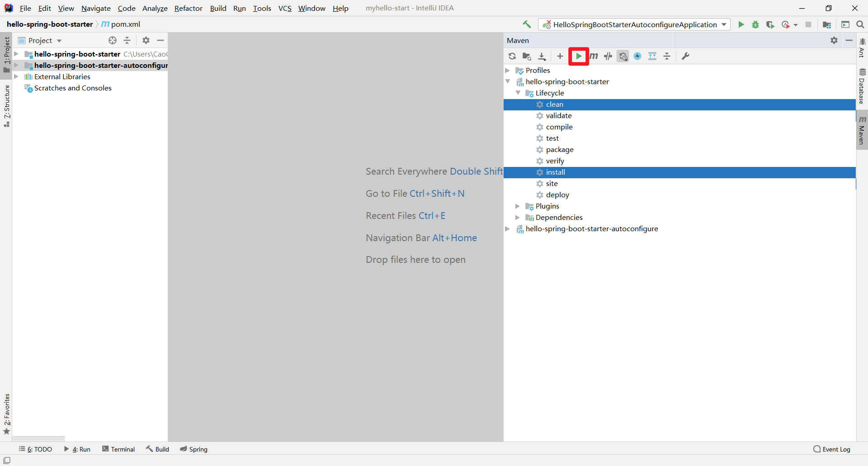Expand hello-spring-boot-starter-autoconfigure Maven module
The width and height of the screenshot is (868, 466).
point(508,228)
